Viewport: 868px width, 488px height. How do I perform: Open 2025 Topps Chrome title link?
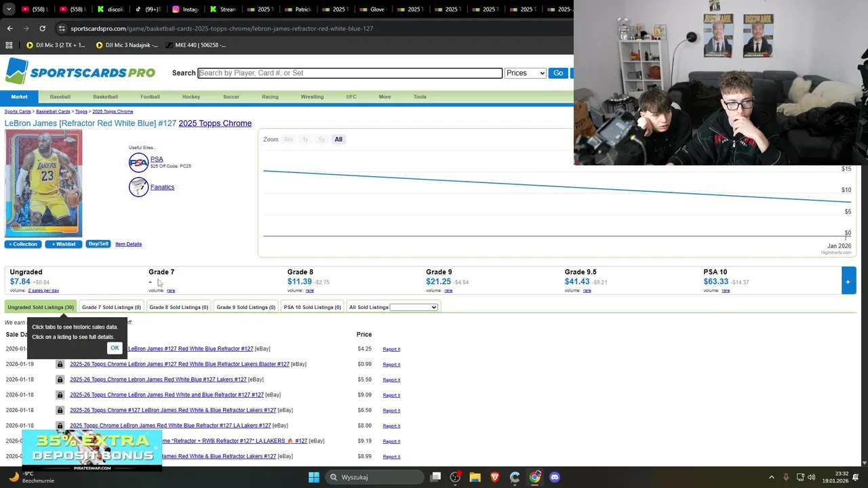(x=215, y=123)
